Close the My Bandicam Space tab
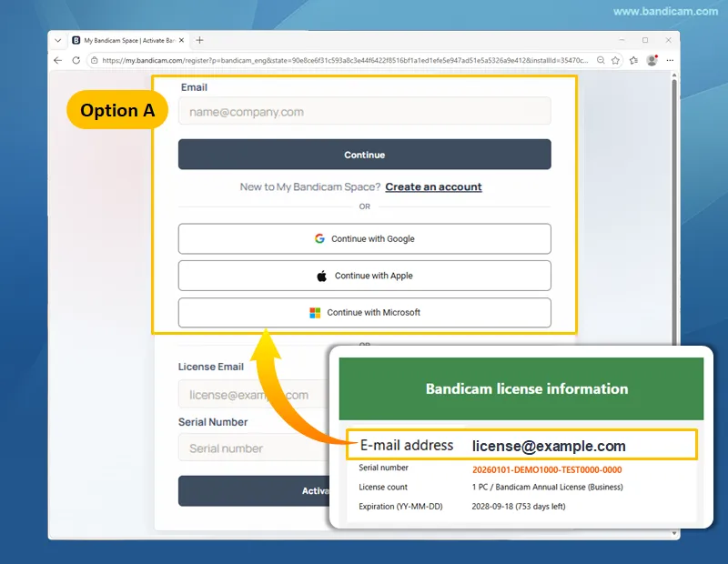 (x=181, y=40)
